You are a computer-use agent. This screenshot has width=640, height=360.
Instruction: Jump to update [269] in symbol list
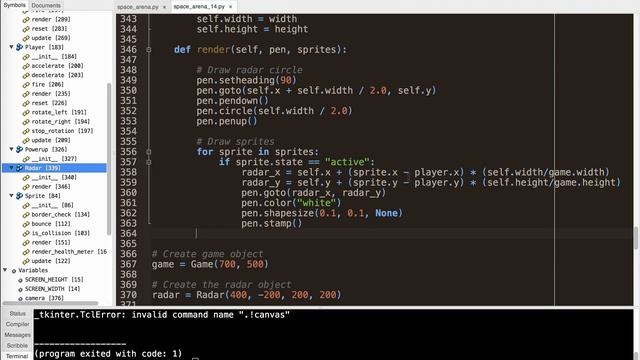pos(51,38)
